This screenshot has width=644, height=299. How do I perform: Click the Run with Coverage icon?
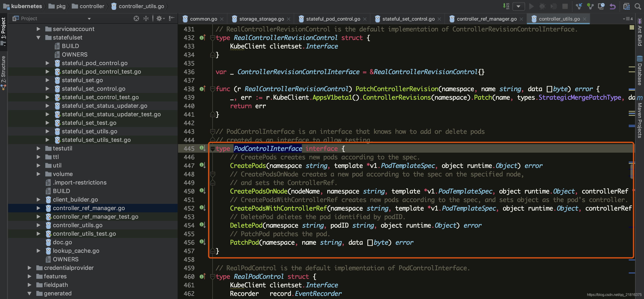pyautogui.click(x=554, y=6)
